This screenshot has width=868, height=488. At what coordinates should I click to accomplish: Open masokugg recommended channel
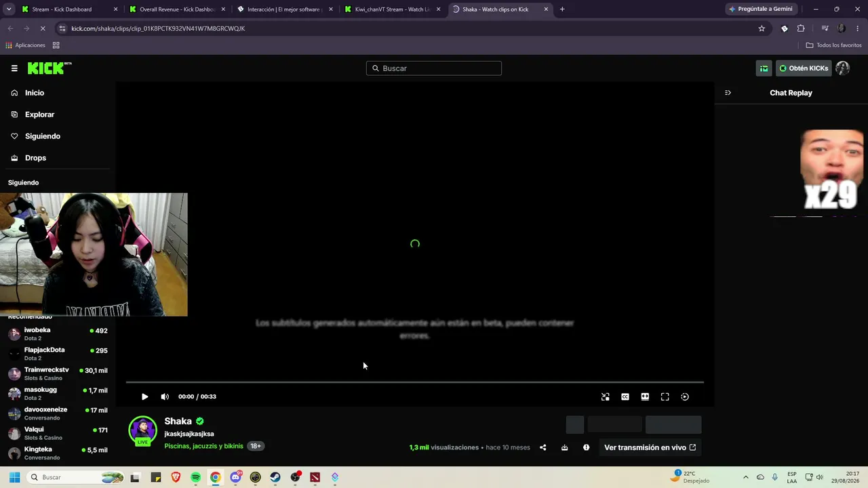click(x=58, y=393)
